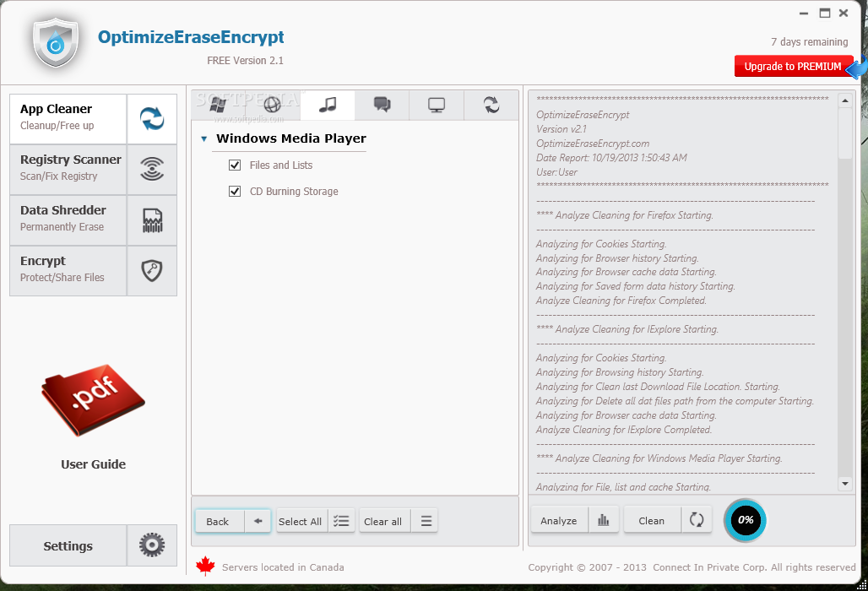Click the 0% progress ring
Screen dimensions: 868x591
click(x=745, y=520)
